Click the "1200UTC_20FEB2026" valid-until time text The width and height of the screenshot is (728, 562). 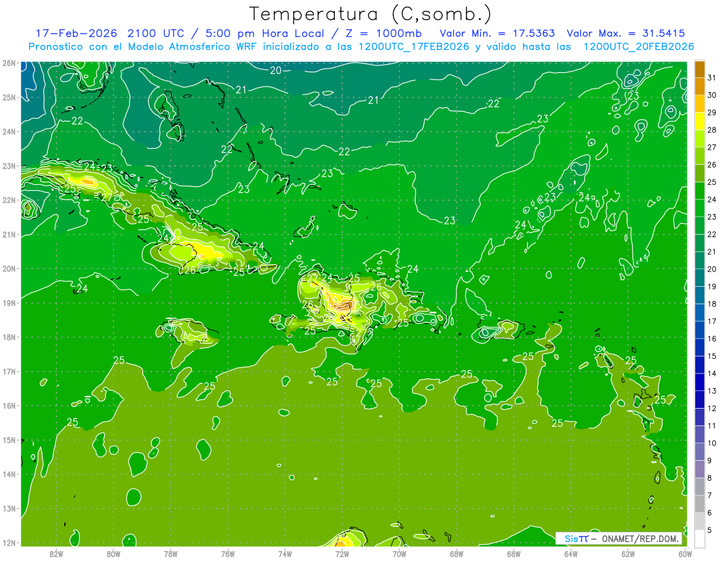[639, 47]
